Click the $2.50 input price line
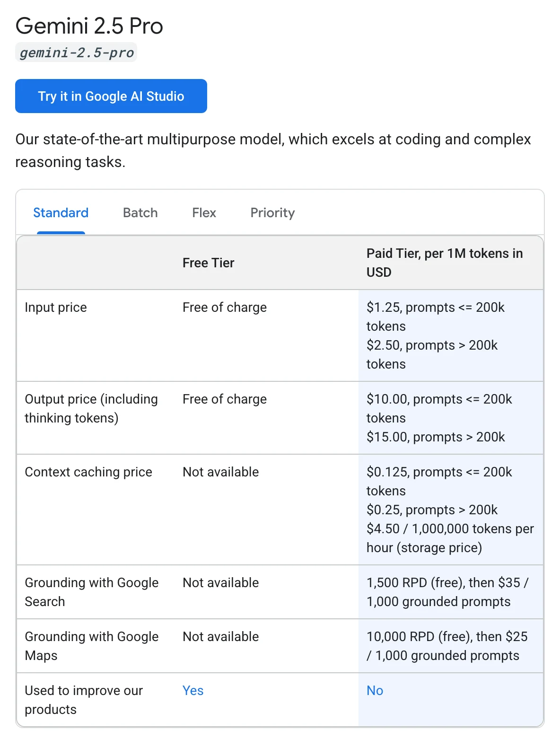560x739 pixels. point(432,355)
